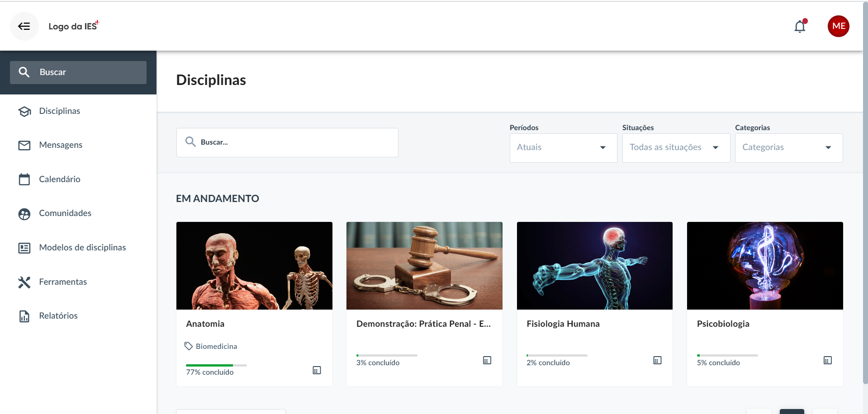Click the Fisiologia Humana card details icon
The width and height of the screenshot is (868, 414).
(657, 360)
